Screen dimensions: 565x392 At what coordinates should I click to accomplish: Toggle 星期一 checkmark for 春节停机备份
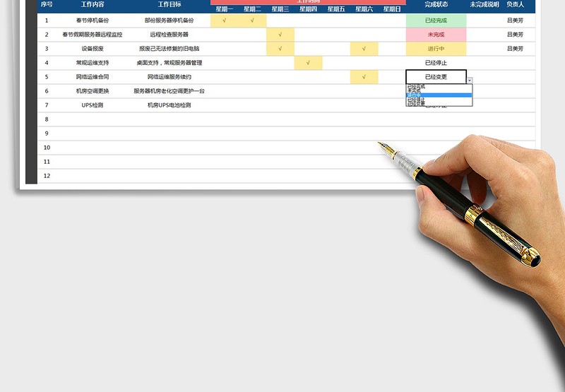(224, 20)
